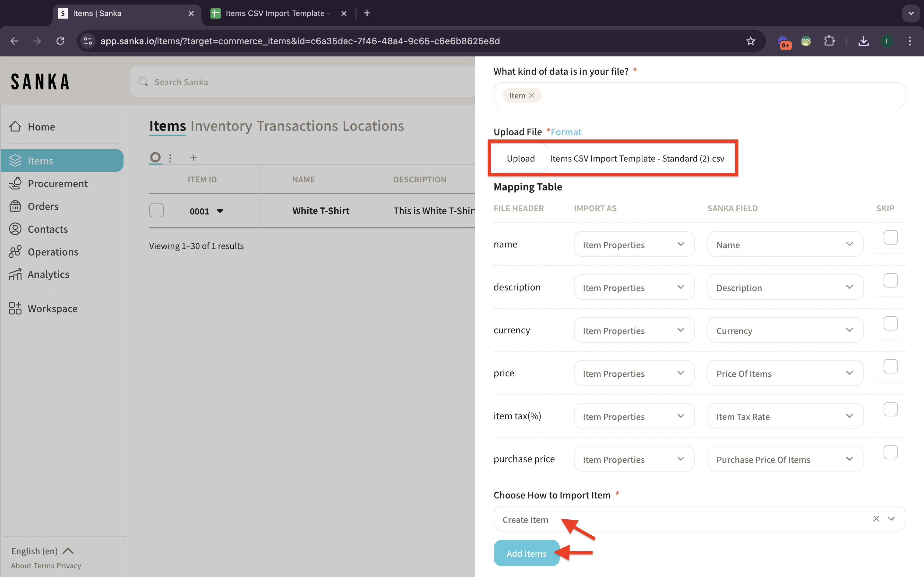
Task: Click the Add Items button
Action: click(x=526, y=553)
